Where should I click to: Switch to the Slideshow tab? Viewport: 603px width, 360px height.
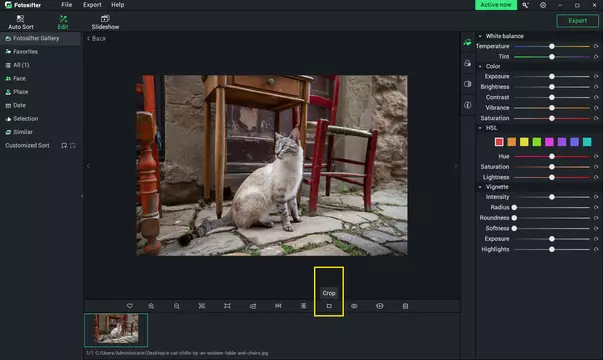105,22
